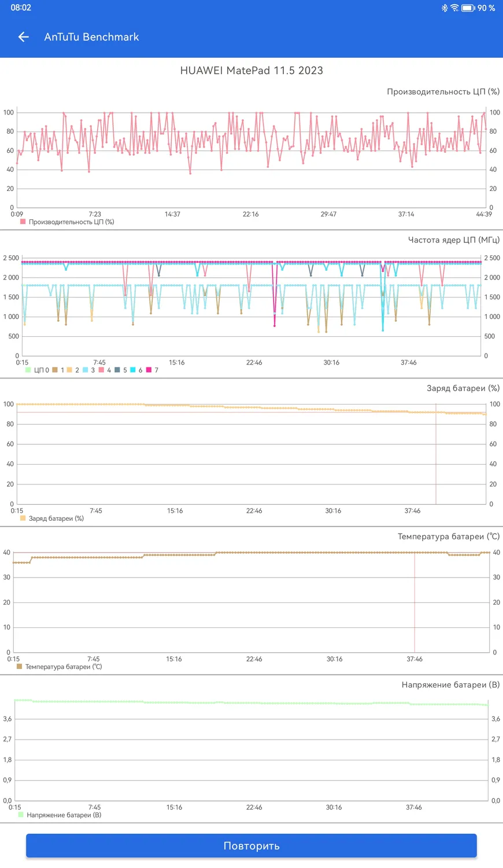Select core 4 pink legend swatch
The width and height of the screenshot is (503, 868).
(x=101, y=370)
